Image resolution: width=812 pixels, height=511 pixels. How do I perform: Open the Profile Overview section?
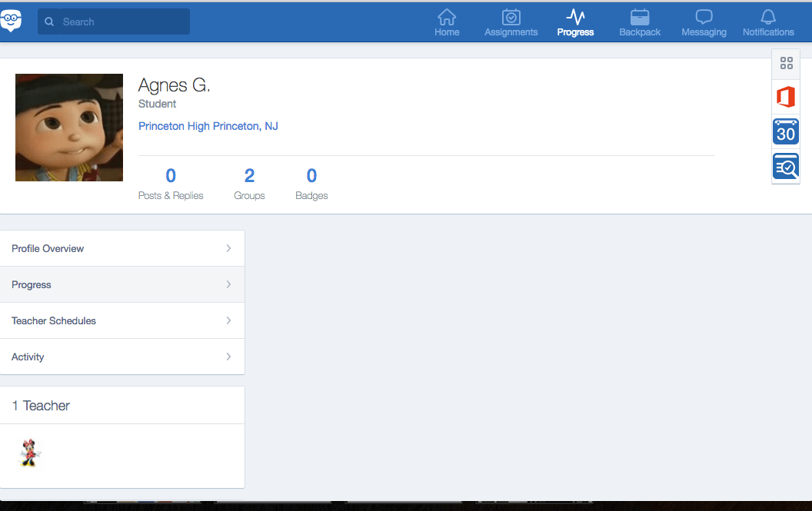pyautogui.click(x=122, y=248)
